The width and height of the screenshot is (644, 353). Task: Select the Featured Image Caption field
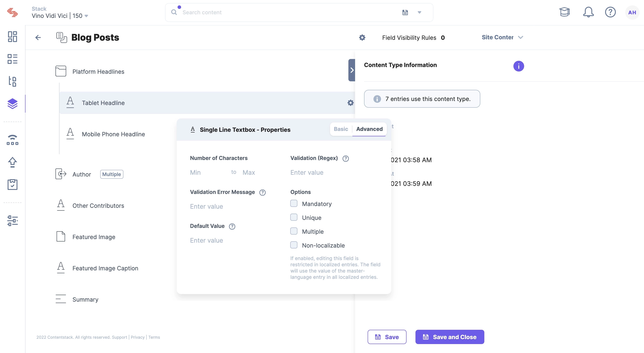[105, 268]
